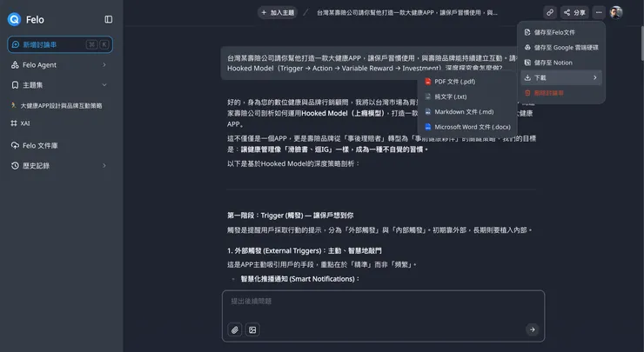Image resolution: width=644 pixels, height=352 pixels.
Task: Click 加入主題 add to topic button
Action: pyautogui.click(x=278, y=13)
